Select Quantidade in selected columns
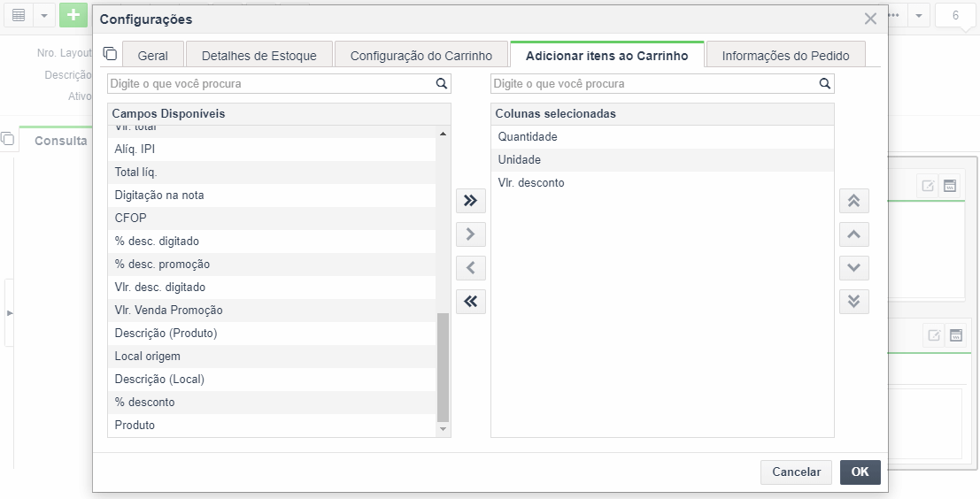The height and width of the screenshot is (499, 980). point(662,137)
